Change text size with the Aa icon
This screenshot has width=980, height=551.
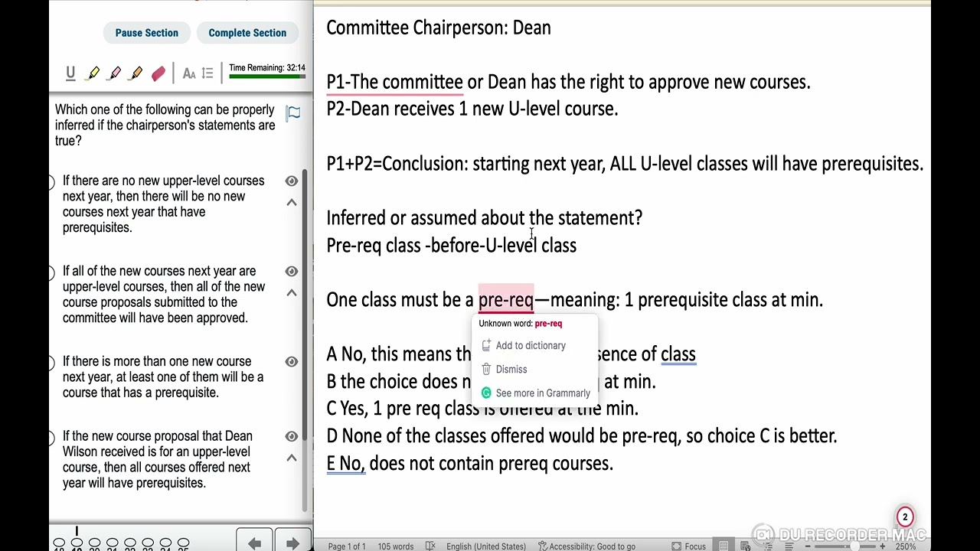tap(188, 73)
